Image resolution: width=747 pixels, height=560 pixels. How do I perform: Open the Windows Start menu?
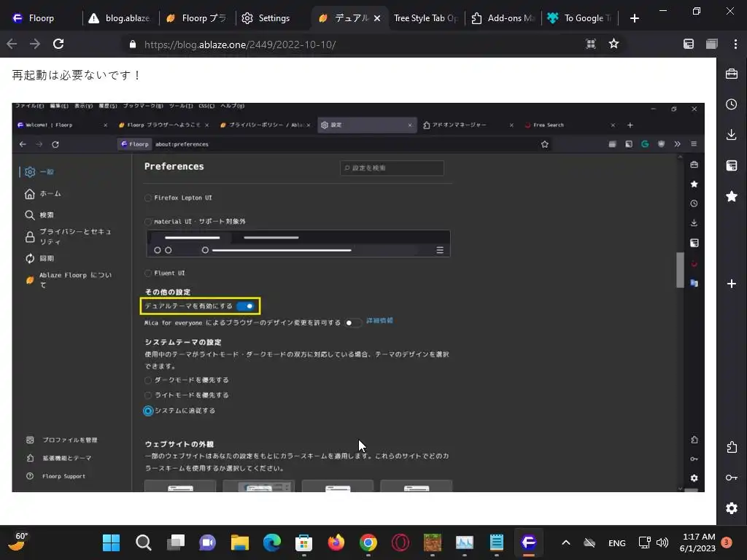tap(111, 542)
